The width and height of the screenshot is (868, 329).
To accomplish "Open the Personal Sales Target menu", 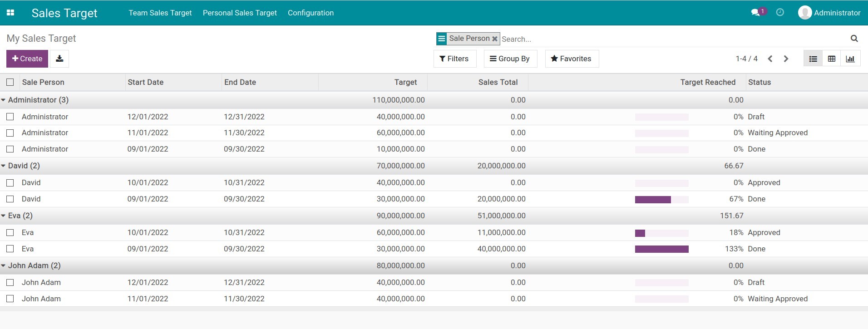I will [240, 13].
